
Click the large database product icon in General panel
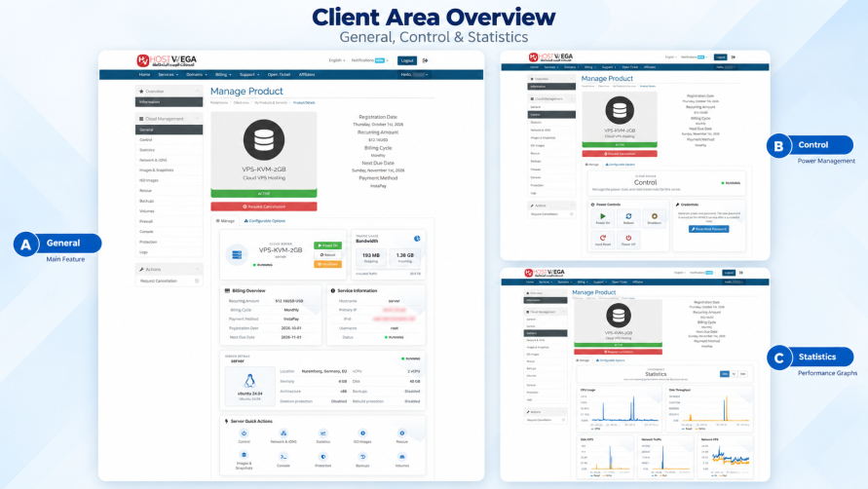point(264,140)
